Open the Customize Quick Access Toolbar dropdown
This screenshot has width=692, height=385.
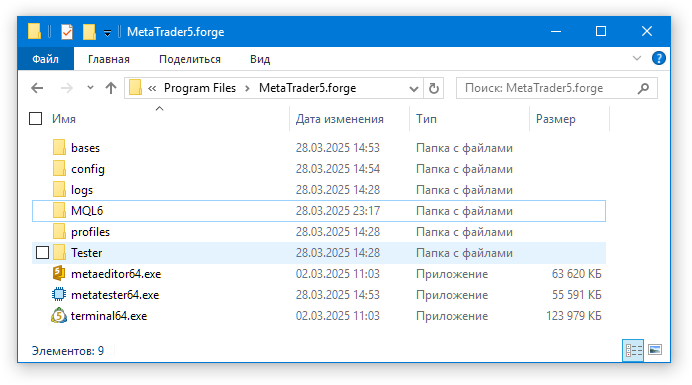pyautogui.click(x=107, y=33)
